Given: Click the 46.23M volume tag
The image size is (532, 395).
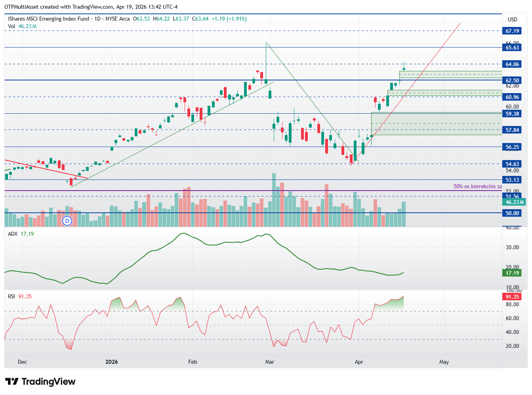Looking at the screenshot, I should [x=515, y=202].
